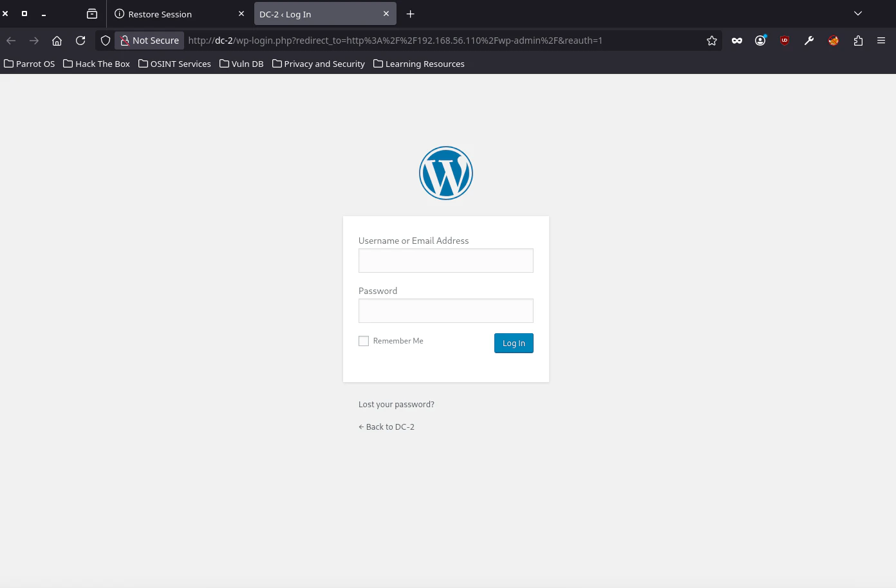Click the Log In button
Image resolution: width=896 pixels, height=588 pixels.
514,343
